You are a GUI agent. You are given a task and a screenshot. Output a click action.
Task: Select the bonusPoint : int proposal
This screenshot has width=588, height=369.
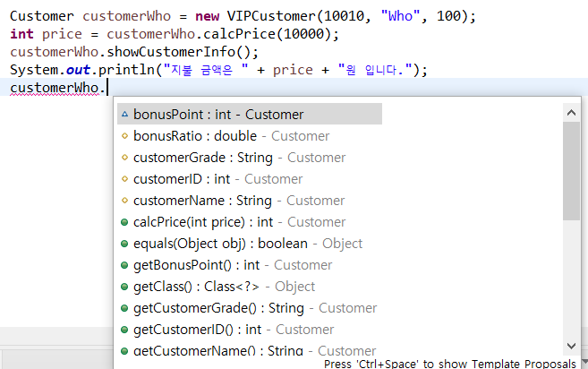click(x=250, y=114)
